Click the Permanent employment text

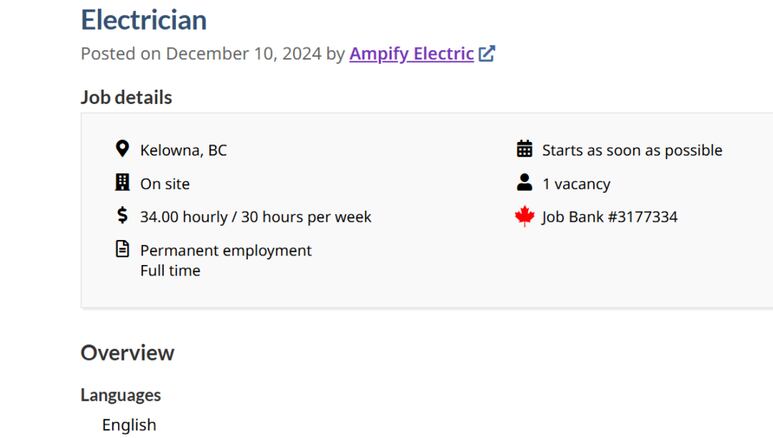point(226,251)
